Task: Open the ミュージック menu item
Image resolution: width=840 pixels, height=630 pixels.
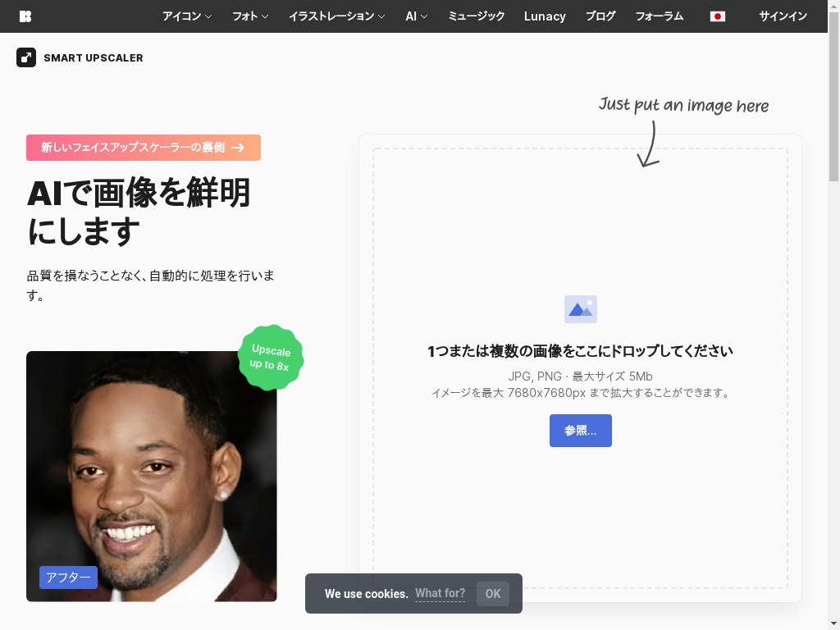Action: click(x=476, y=16)
